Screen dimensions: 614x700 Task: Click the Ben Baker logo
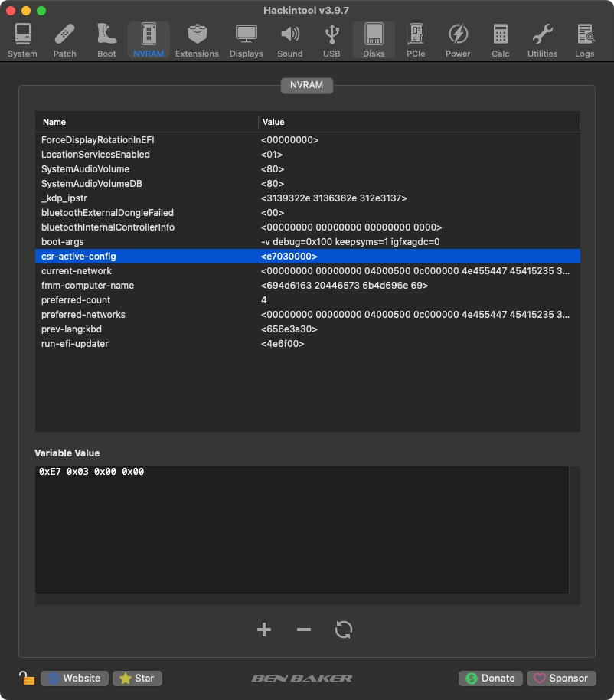(302, 679)
